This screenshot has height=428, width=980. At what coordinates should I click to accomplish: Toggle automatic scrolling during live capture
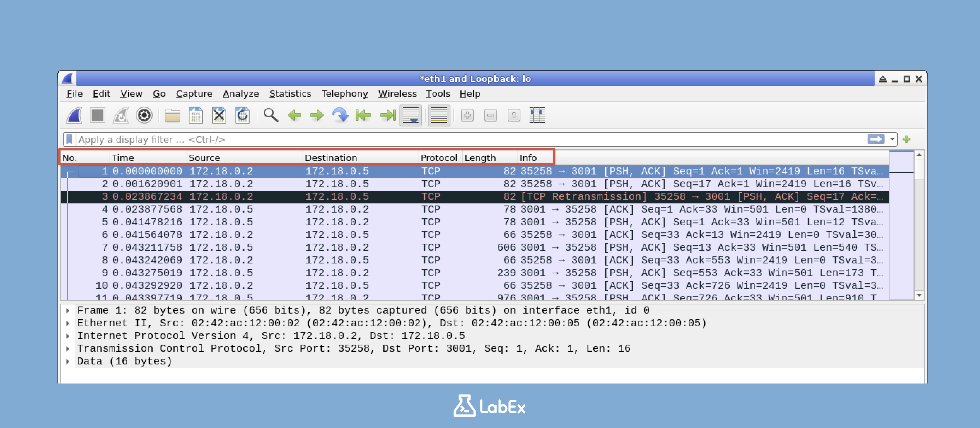click(x=410, y=115)
